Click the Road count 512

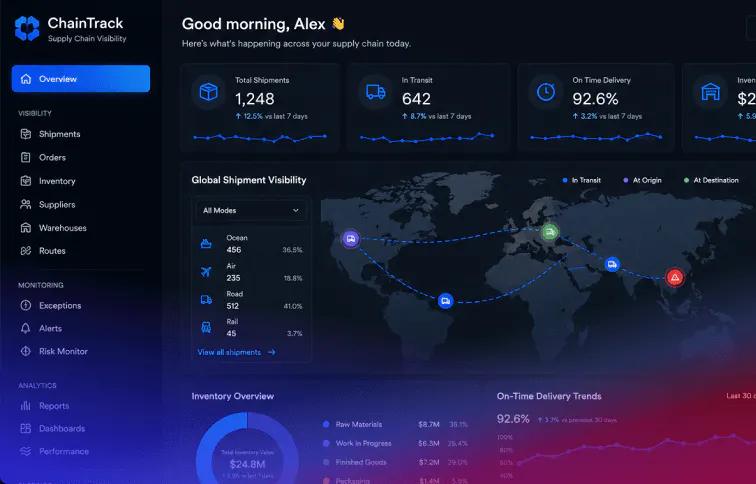coord(233,306)
